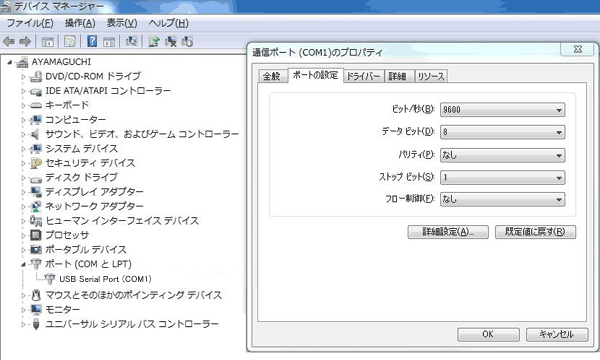The height and width of the screenshot is (360, 600).
Task: Open the ヘルプ(H) menu
Action: [x=168, y=23]
